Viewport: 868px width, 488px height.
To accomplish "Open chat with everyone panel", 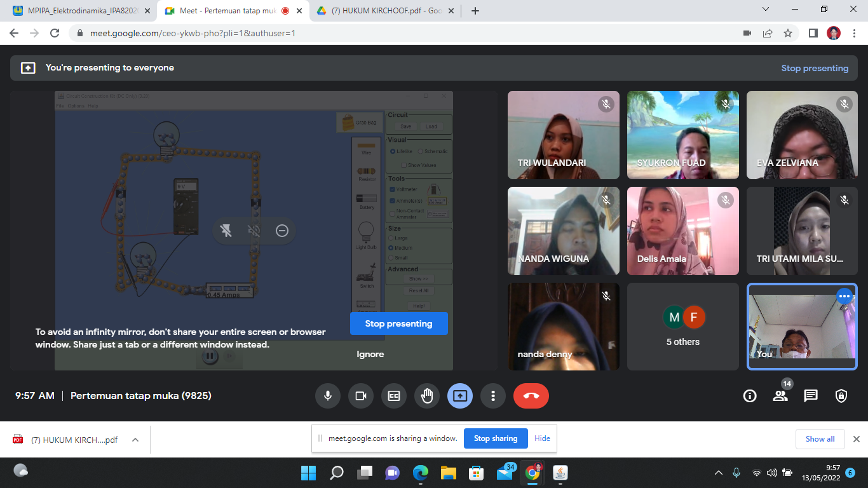I will (x=811, y=396).
